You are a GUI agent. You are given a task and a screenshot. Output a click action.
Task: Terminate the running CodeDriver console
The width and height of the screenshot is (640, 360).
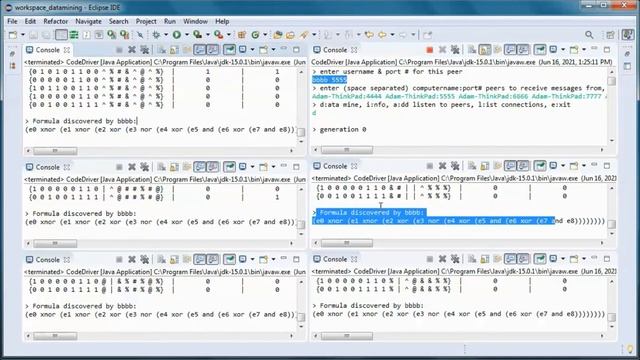click(x=429, y=50)
